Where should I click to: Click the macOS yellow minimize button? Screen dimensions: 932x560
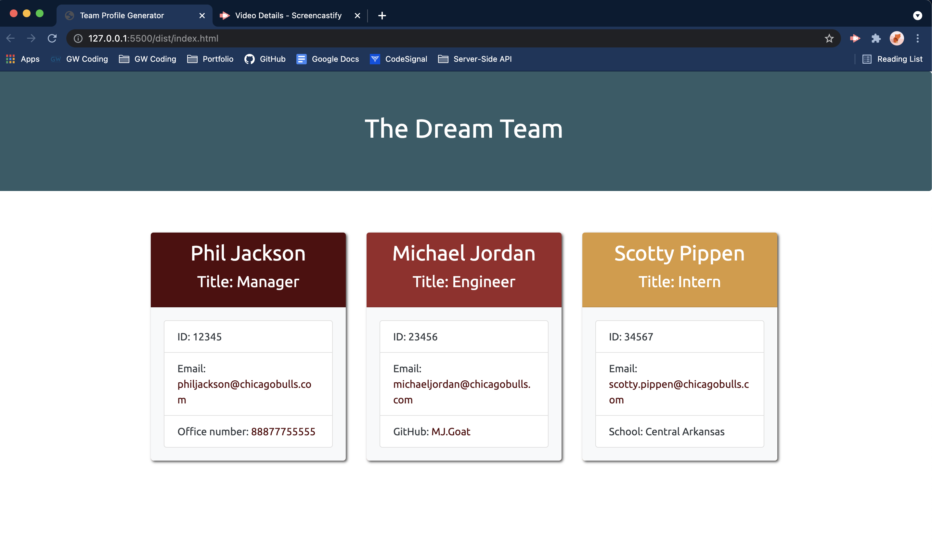point(26,14)
